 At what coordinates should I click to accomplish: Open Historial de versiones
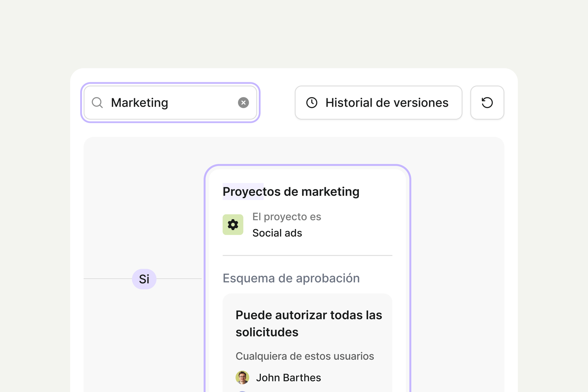coord(378,103)
